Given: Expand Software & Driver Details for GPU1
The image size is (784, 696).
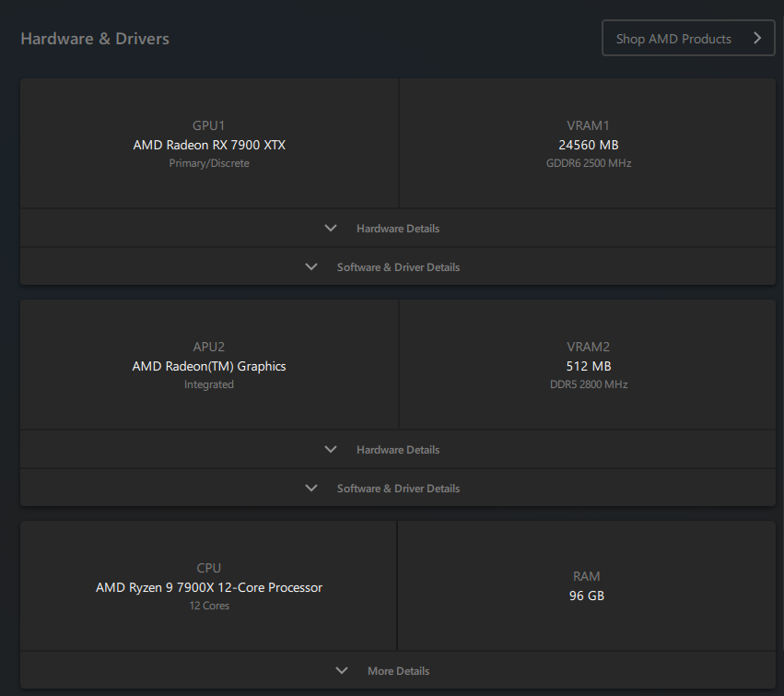Looking at the screenshot, I should point(398,267).
